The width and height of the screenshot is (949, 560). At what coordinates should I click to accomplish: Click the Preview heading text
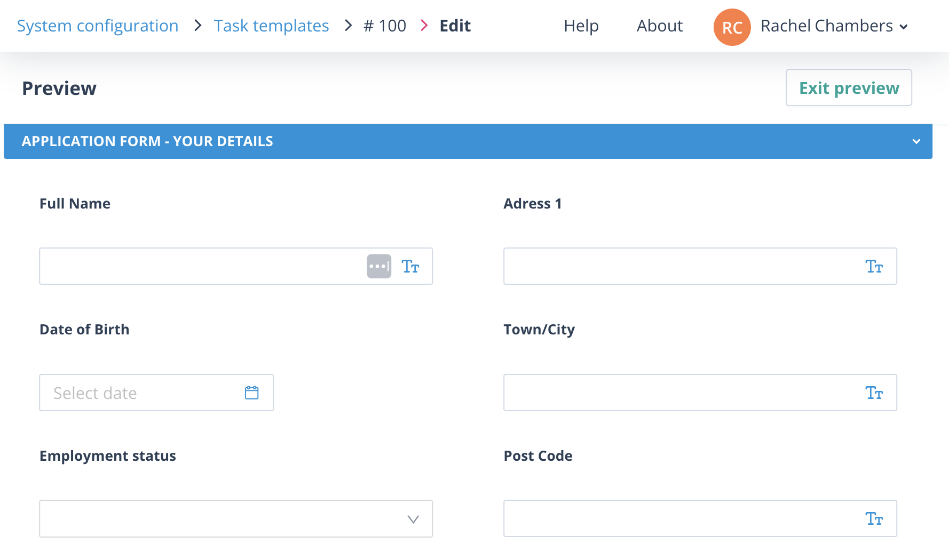59,88
